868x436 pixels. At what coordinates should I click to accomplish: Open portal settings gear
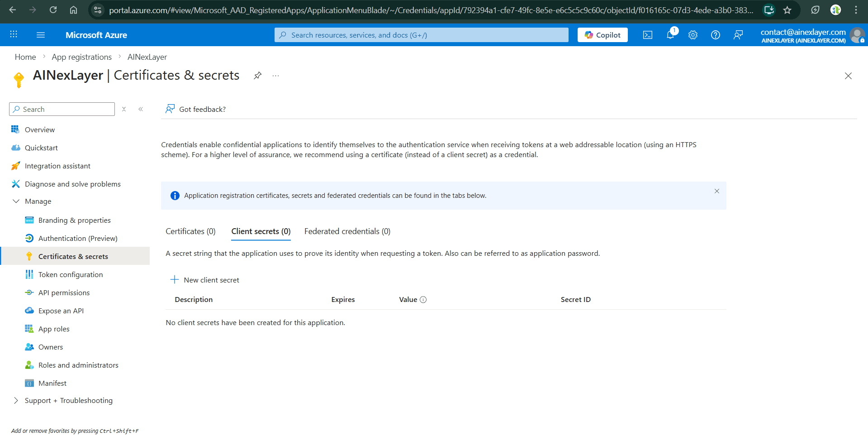click(x=693, y=35)
